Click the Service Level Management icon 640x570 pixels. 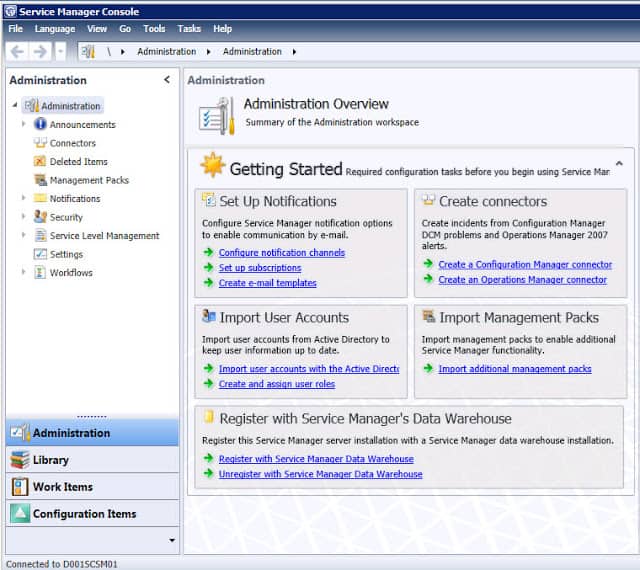pyautogui.click(x=40, y=235)
